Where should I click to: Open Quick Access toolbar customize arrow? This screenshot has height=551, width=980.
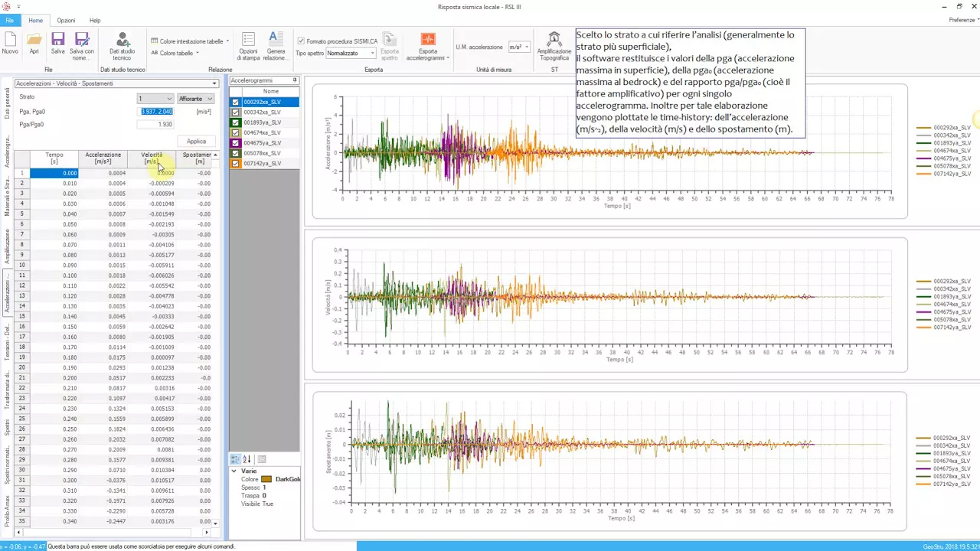(17, 6)
